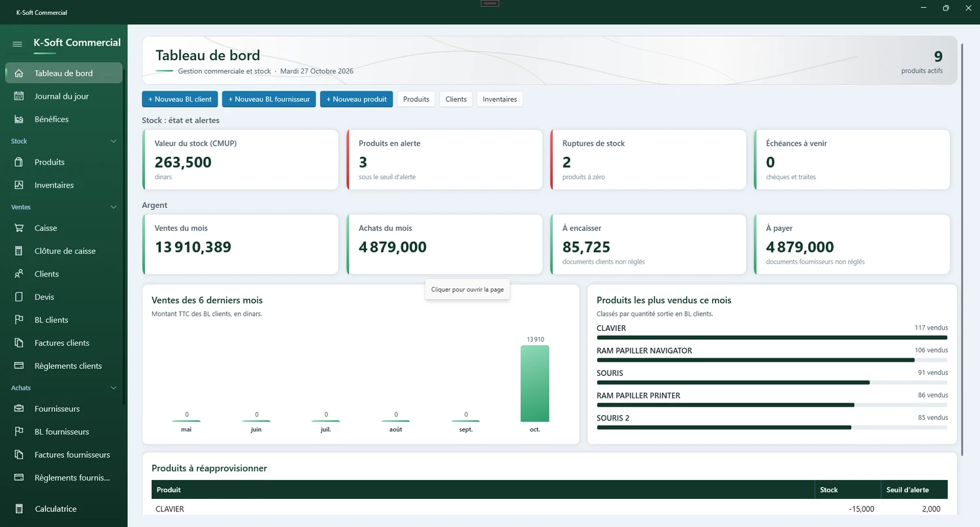Click the + Nouveau BL fournisseur button

tap(269, 99)
